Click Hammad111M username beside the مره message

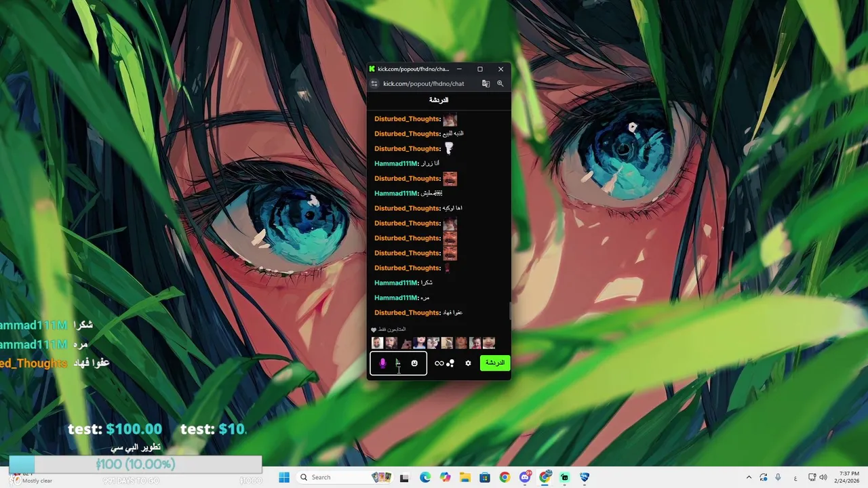pyautogui.click(x=397, y=298)
